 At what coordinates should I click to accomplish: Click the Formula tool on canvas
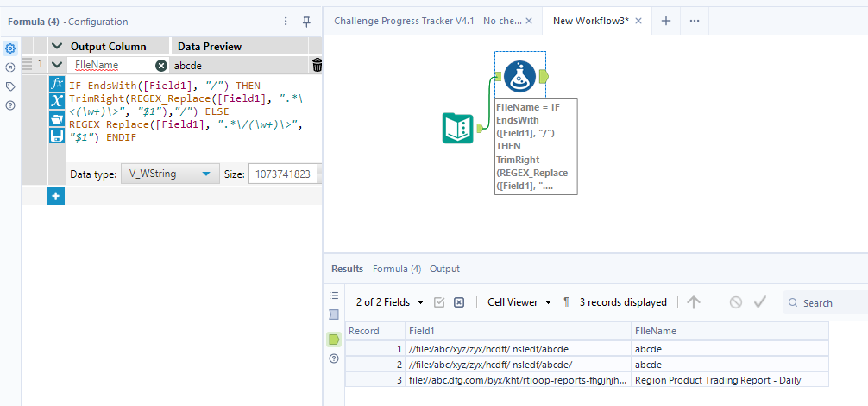point(519,77)
